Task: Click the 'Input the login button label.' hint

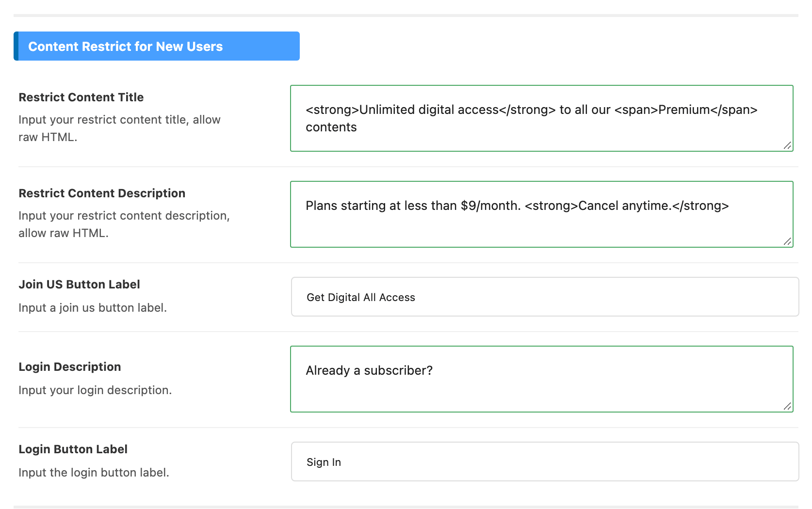Action: (94, 473)
